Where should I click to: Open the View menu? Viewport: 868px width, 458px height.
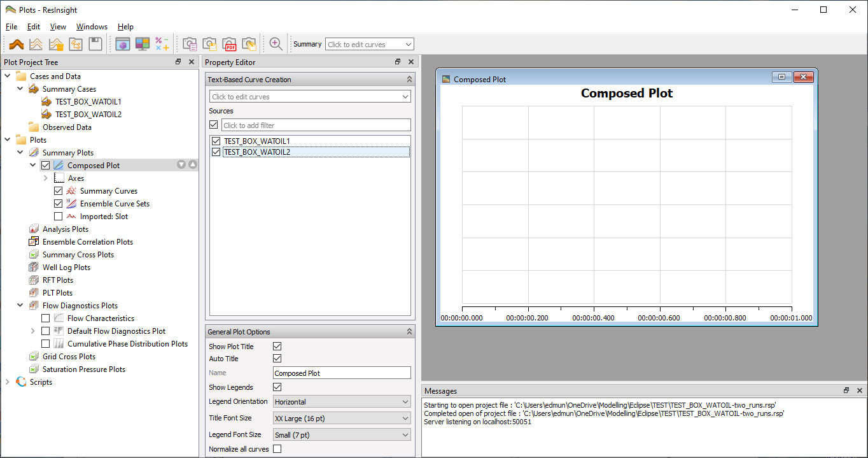[58, 27]
